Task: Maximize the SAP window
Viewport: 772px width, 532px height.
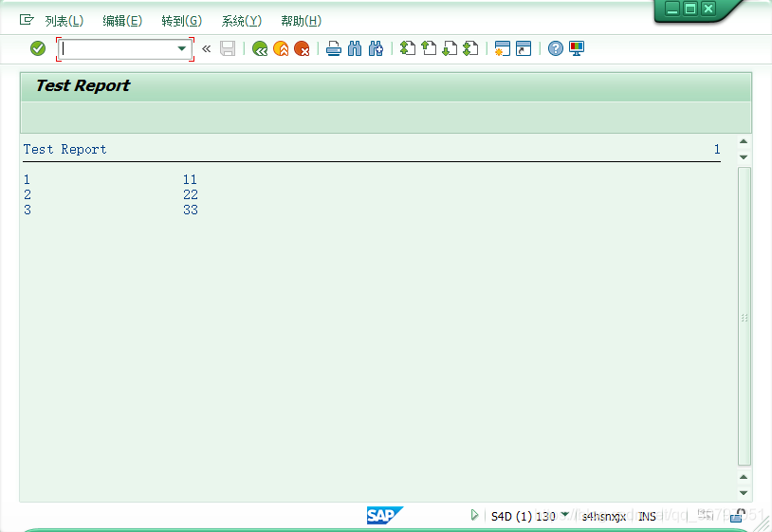Action: pyautogui.click(x=690, y=9)
